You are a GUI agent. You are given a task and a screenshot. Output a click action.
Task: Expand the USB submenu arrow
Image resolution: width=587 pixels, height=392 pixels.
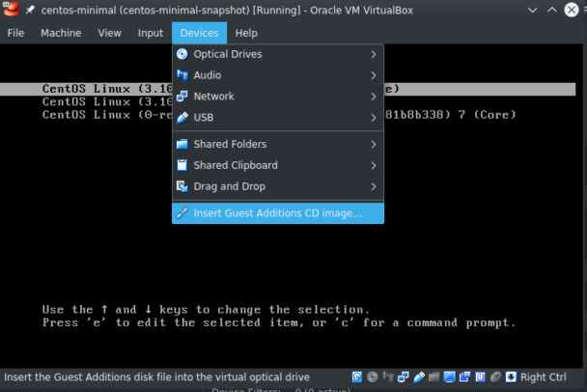point(374,118)
